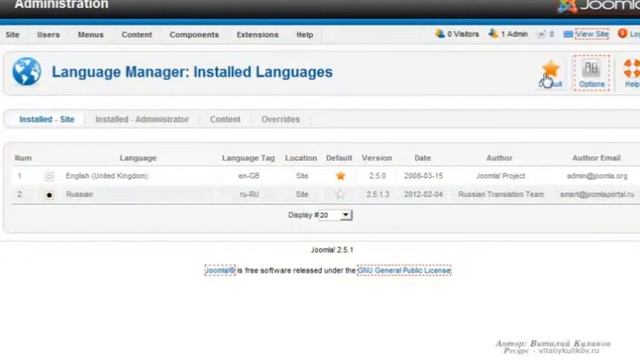Click the Version column header

click(377, 158)
